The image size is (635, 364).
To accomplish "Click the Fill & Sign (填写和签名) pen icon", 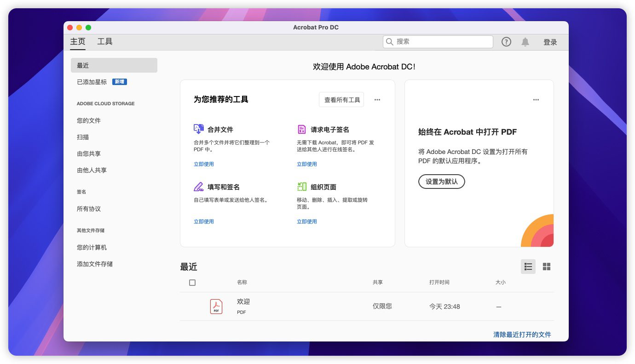I will pyautogui.click(x=199, y=187).
